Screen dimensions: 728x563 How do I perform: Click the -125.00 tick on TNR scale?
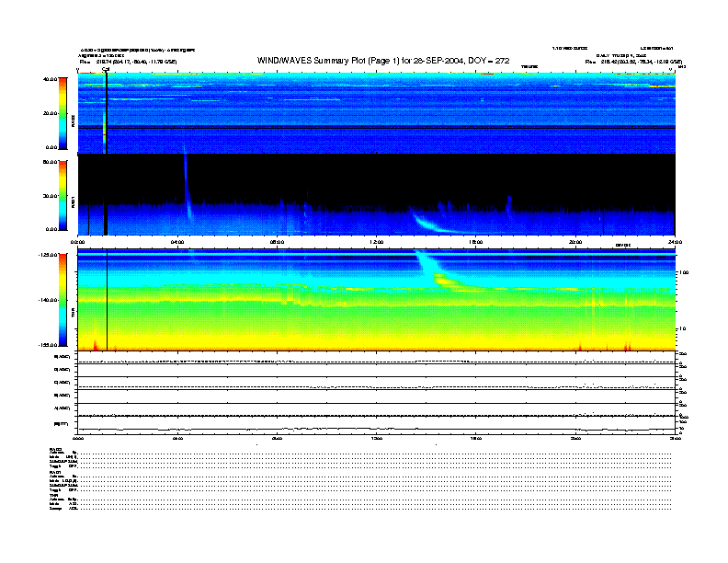click(48, 254)
